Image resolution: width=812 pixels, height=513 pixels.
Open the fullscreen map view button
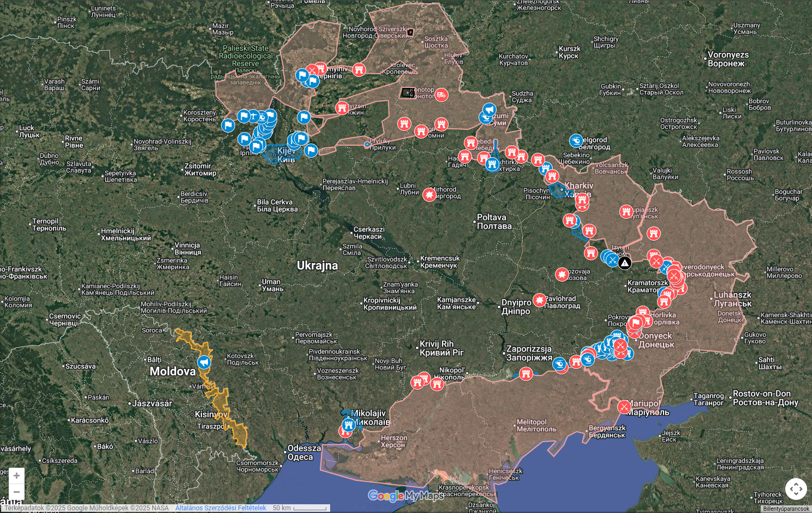click(796, 489)
